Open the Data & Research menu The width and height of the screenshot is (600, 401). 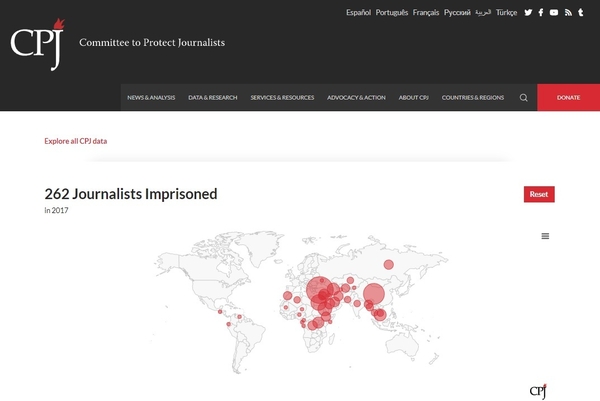[213, 98]
